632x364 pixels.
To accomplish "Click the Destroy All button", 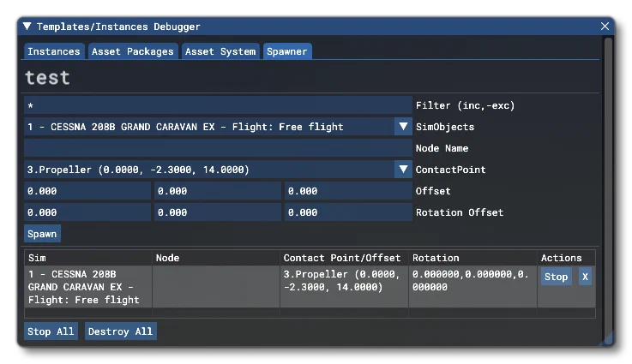I will click(x=121, y=331).
